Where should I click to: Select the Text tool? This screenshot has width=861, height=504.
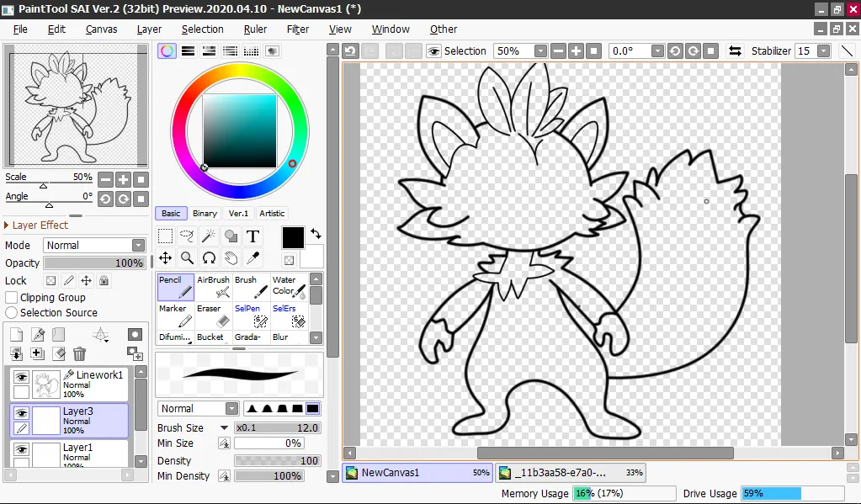(x=252, y=236)
